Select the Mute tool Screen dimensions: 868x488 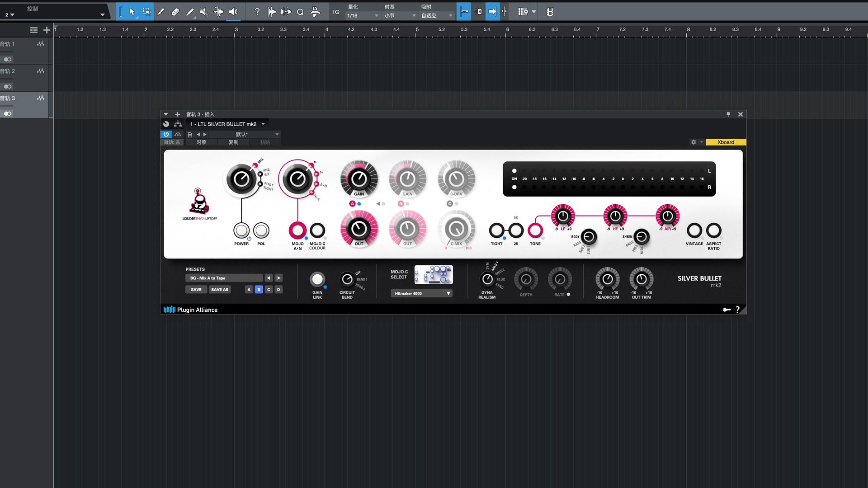tap(204, 12)
